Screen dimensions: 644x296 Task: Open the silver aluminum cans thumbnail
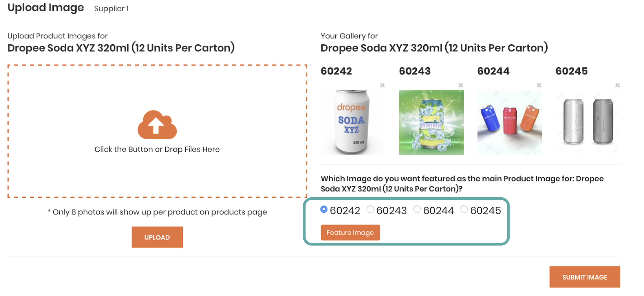point(588,122)
